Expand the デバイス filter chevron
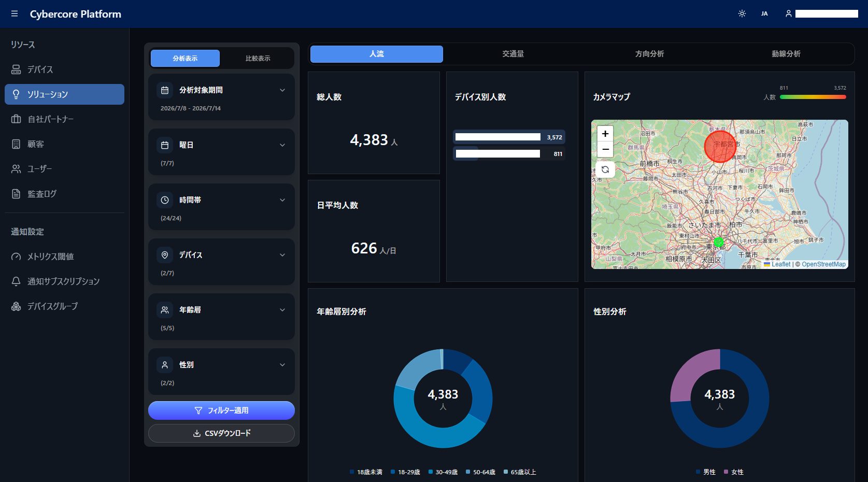This screenshot has height=482, width=868. pyautogui.click(x=282, y=255)
